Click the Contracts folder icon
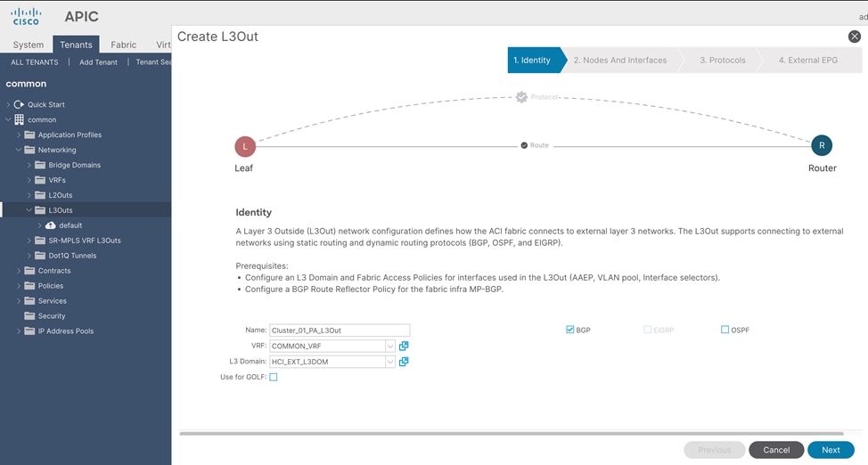This screenshot has width=868, height=465. pyautogui.click(x=29, y=271)
